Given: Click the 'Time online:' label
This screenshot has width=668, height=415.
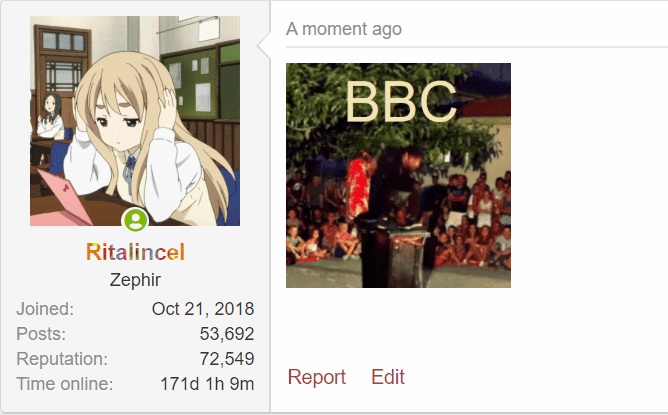Looking at the screenshot, I should (x=65, y=384).
